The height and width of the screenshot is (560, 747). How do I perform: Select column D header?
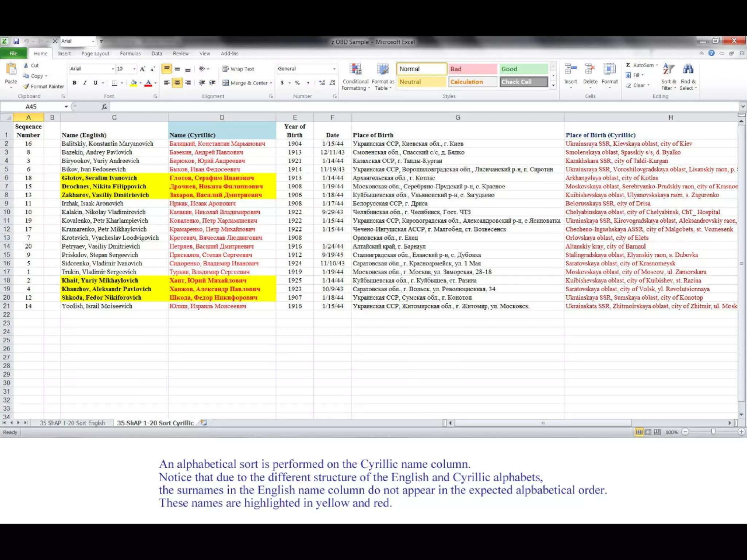(222, 117)
